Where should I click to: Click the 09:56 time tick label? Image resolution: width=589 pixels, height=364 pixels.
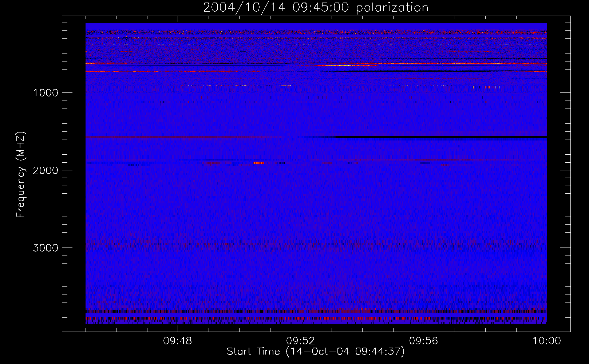pos(424,341)
